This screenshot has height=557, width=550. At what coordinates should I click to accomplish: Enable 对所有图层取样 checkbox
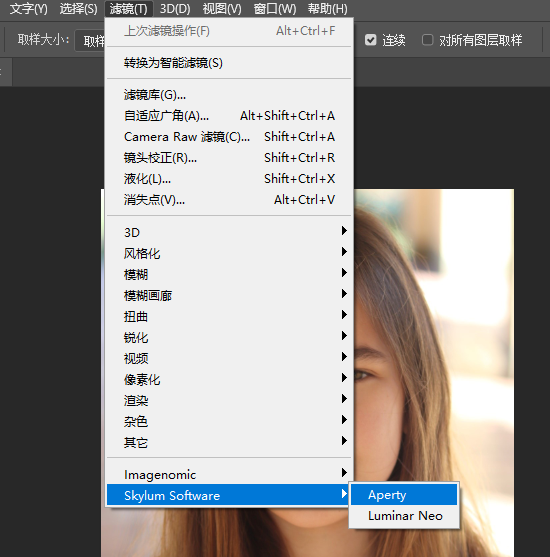427,40
